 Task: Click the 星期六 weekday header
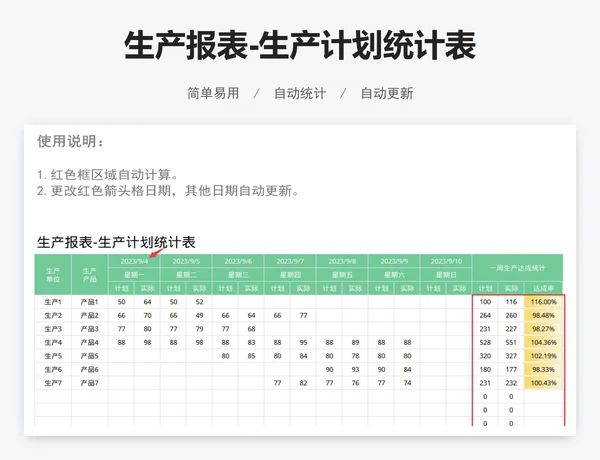point(394,275)
